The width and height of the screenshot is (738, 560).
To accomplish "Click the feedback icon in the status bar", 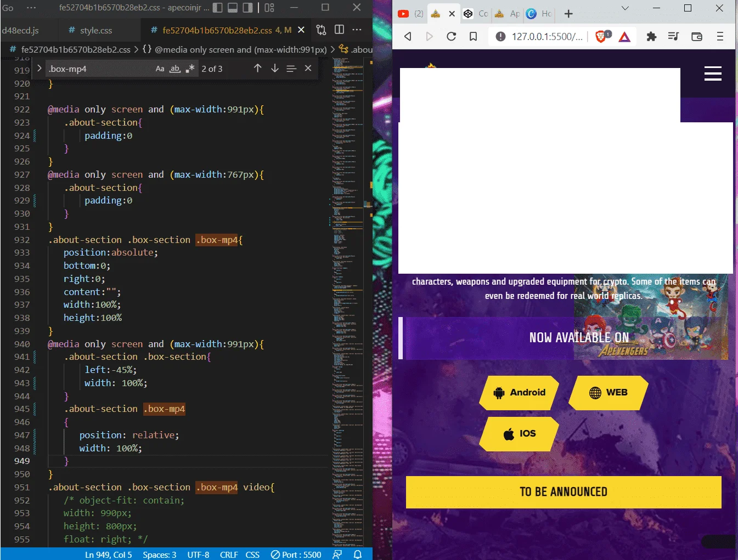I will pos(337,555).
